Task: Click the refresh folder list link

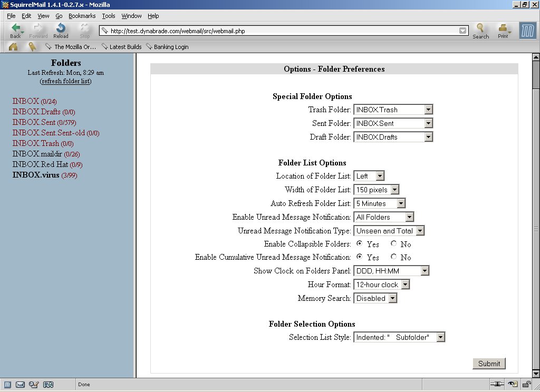Action: pos(66,81)
